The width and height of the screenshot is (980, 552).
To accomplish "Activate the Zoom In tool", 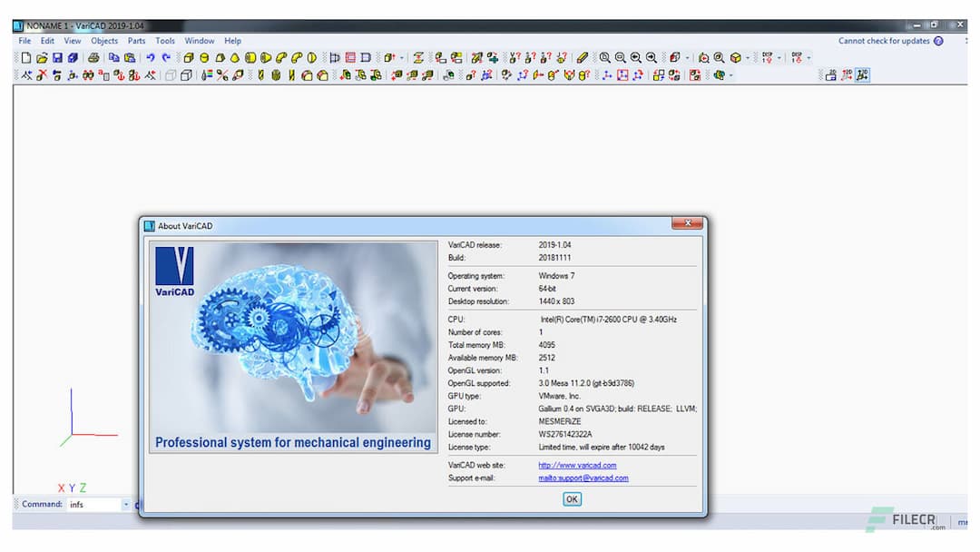I will point(638,57).
